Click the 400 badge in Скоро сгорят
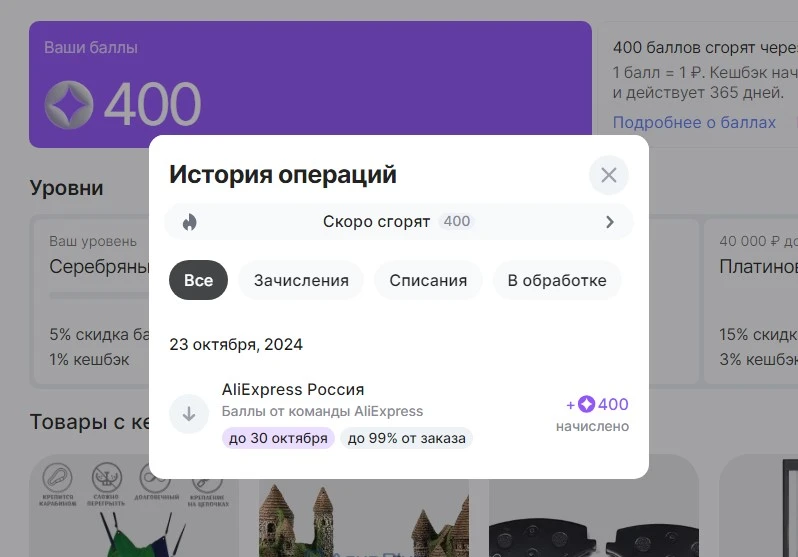The height and width of the screenshot is (557, 798). (x=457, y=221)
